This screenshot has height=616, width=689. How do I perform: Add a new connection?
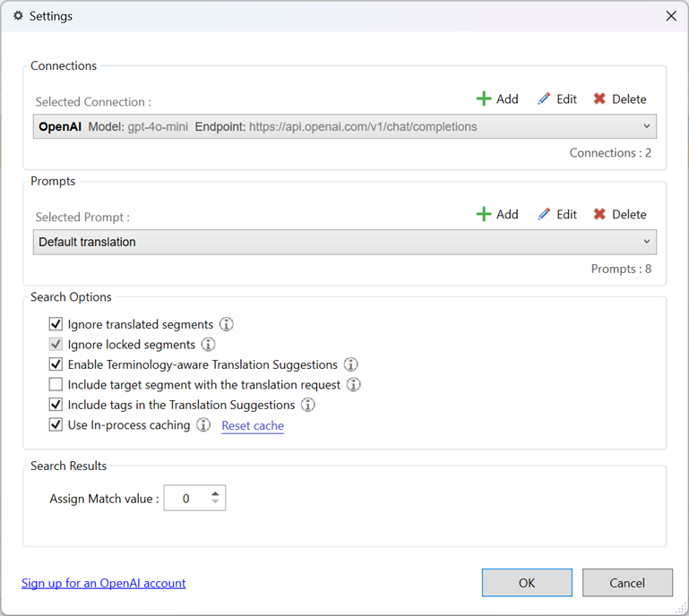[x=497, y=98]
